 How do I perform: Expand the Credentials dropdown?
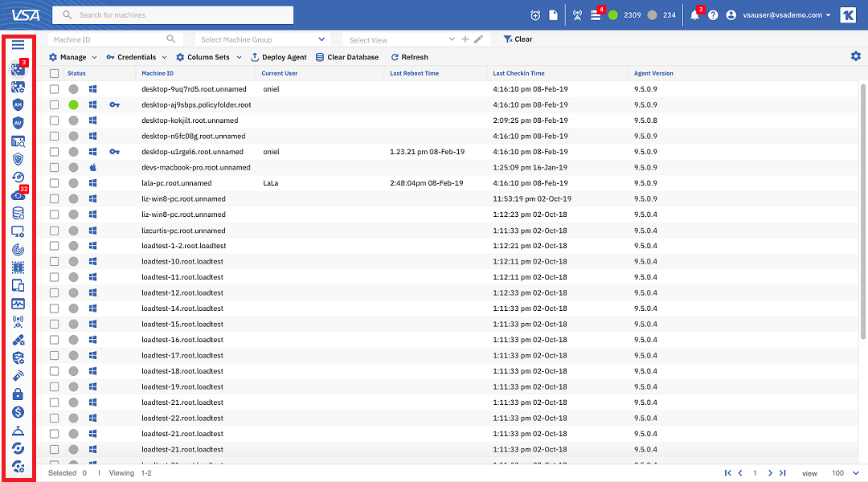(x=137, y=57)
